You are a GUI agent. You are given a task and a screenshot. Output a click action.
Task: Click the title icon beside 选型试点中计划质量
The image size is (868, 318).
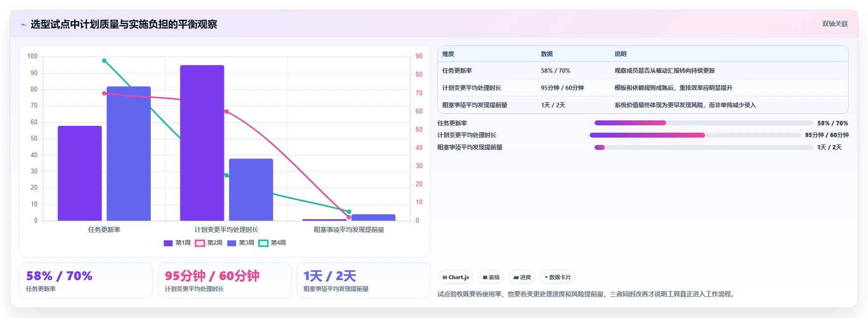(x=23, y=25)
